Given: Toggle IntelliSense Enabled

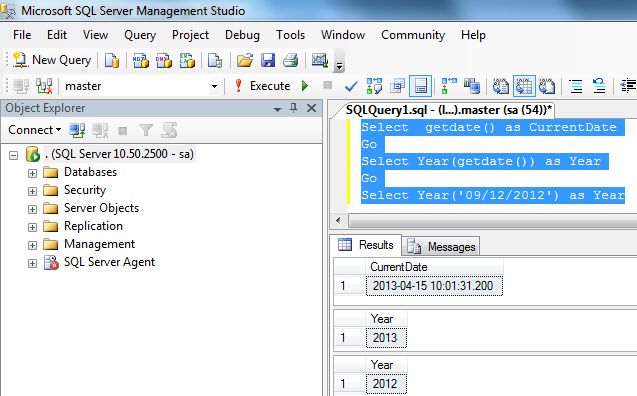Looking at the screenshot, I should point(420,86).
